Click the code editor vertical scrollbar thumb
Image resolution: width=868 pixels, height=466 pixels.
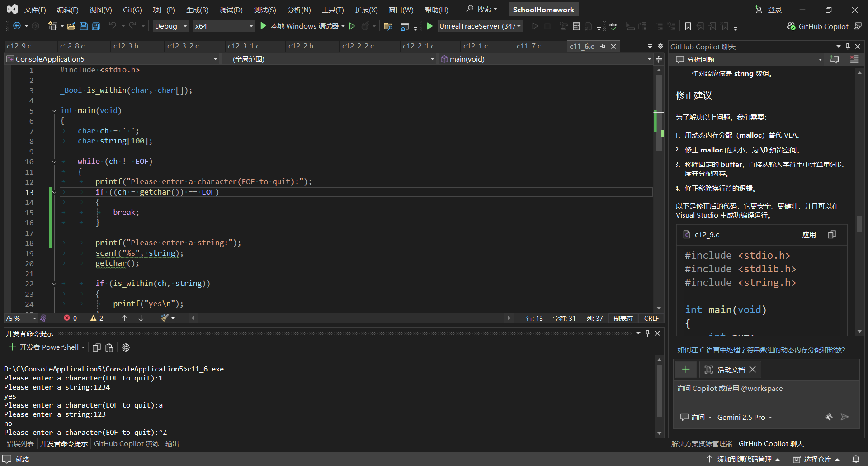[x=659, y=113]
